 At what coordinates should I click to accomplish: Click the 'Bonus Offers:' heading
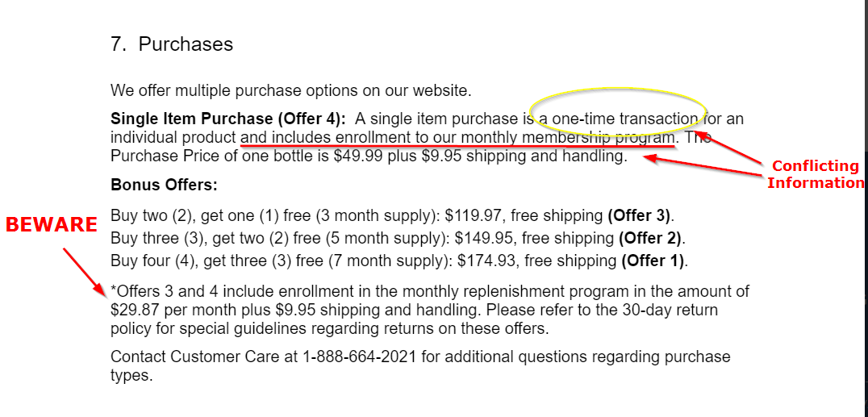(x=165, y=185)
